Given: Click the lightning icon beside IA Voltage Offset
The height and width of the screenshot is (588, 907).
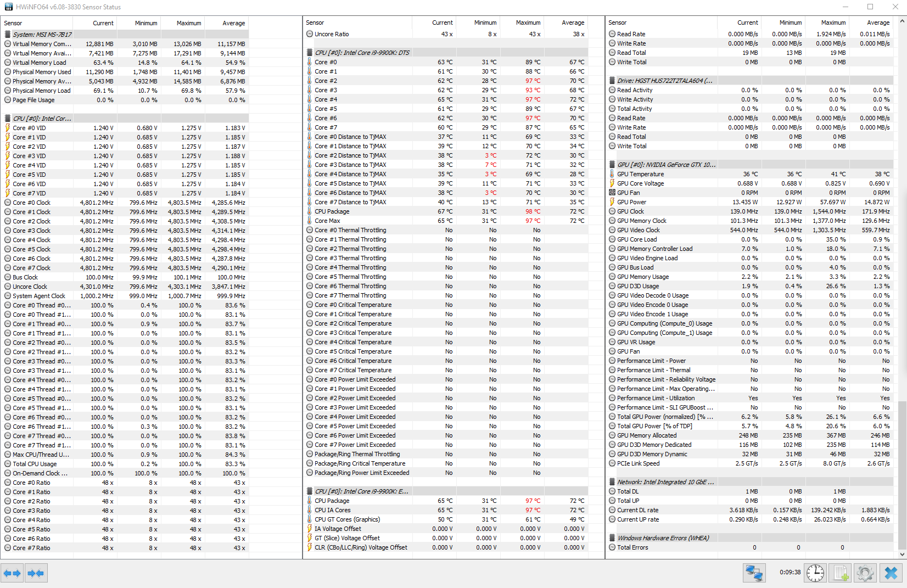Looking at the screenshot, I should point(310,529).
